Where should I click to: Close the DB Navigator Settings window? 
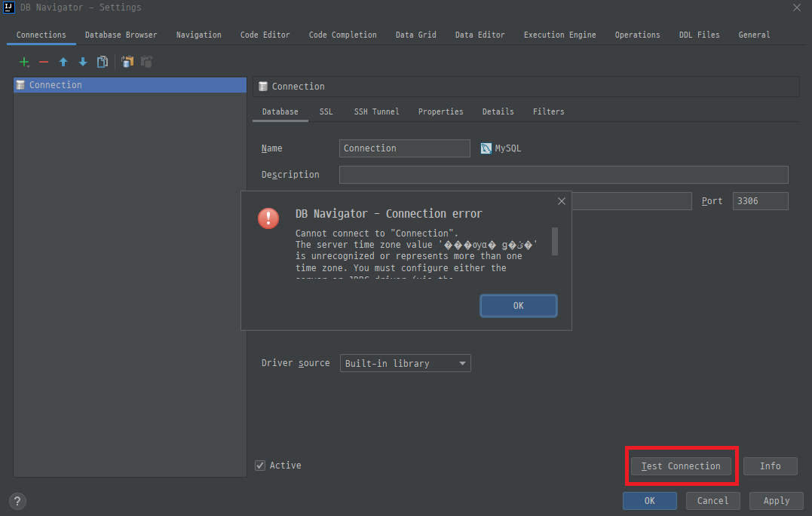796,8
